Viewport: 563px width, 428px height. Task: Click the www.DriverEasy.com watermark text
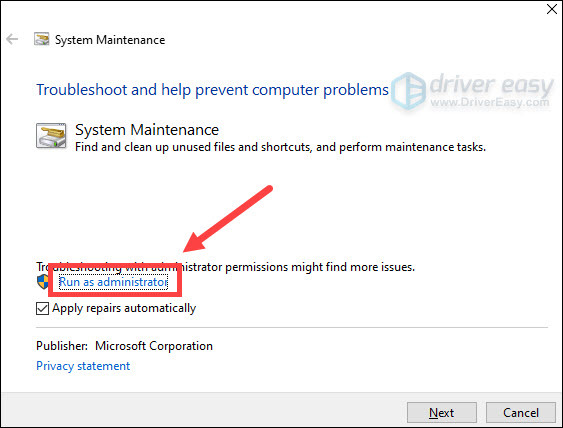(490, 103)
